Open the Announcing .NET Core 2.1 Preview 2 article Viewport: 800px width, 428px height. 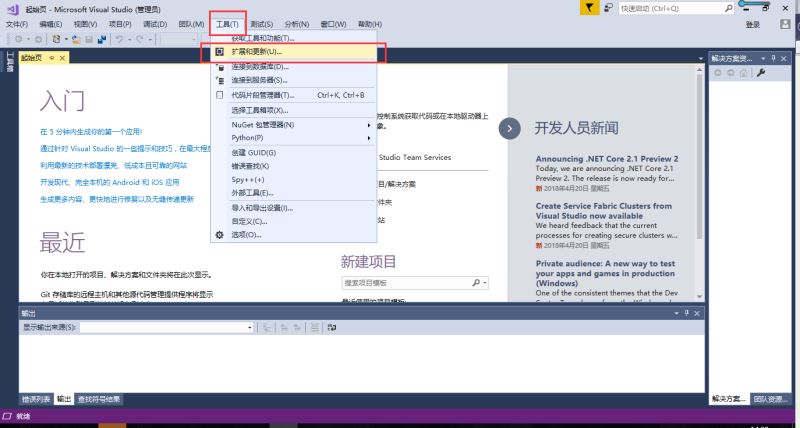click(607, 159)
